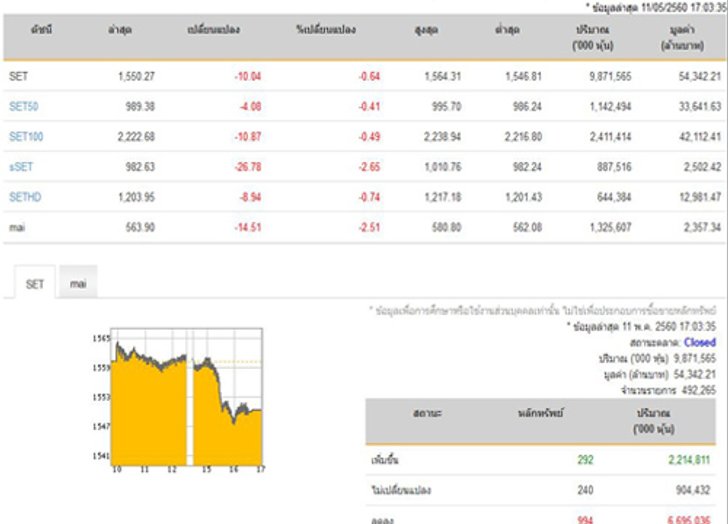This screenshot has height=524, width=728.
Task: Click SETHD high value 1,217.18
Action: (443, 197)
